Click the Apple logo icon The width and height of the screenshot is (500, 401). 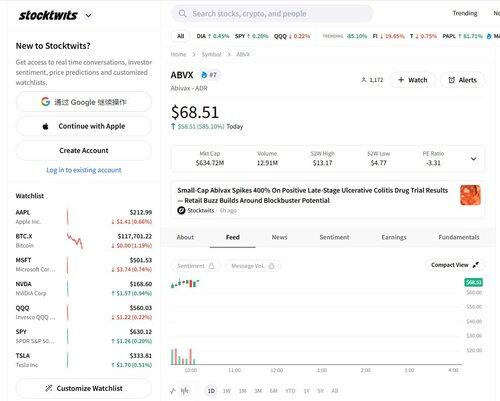[x=46, y=126]
